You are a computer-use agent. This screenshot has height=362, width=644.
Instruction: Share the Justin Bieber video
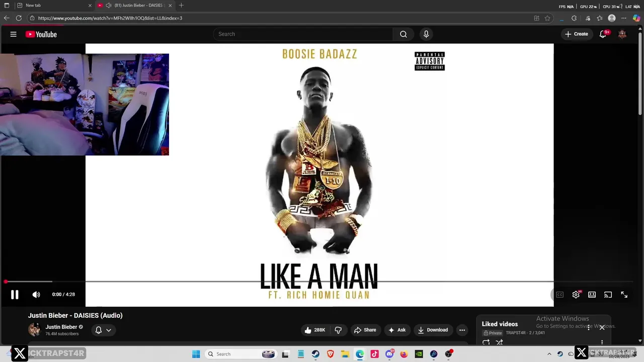coord(365,330)
